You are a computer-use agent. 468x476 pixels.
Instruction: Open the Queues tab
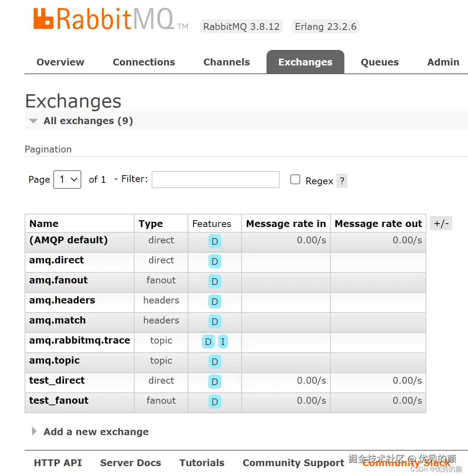pos(380,62)
